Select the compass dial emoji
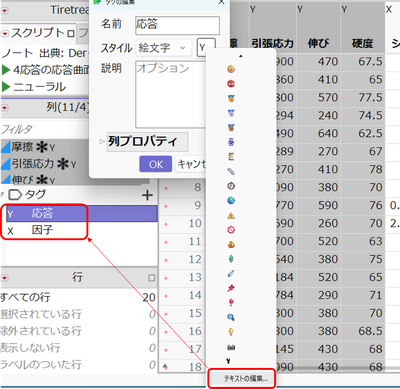Viewport: 400px width, 389px height. click(231, 186)
